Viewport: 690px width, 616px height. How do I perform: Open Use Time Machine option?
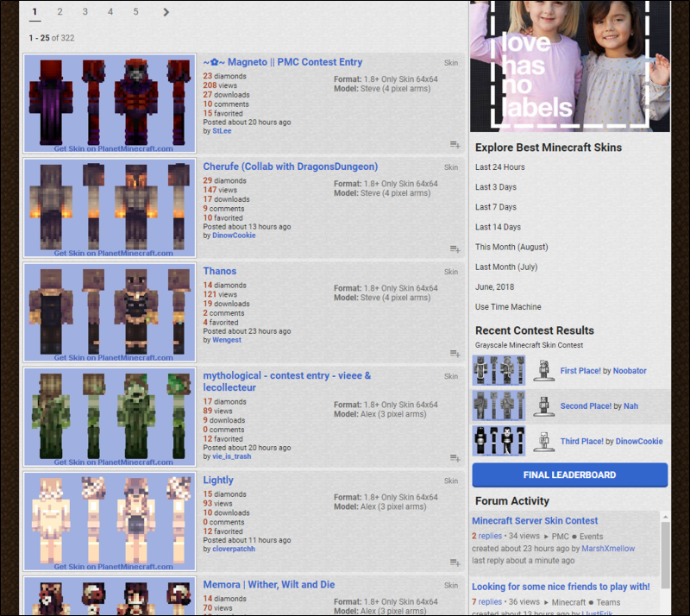click(508, 306)
